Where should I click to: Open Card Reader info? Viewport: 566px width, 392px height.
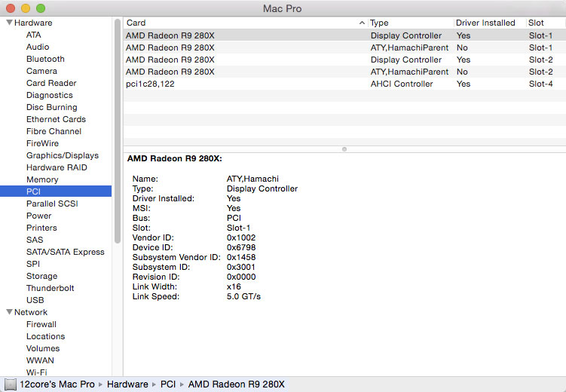pyautogui.click(x=51, y=83)
